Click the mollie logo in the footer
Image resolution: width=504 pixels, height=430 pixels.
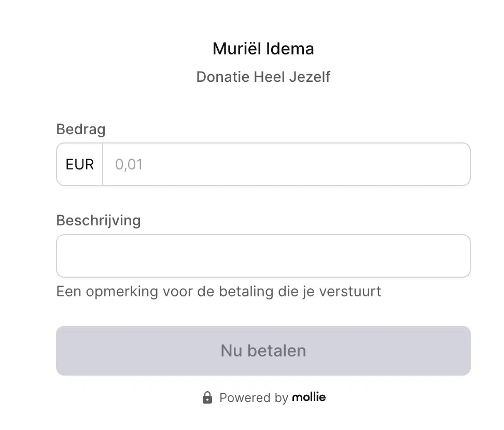[309, 397]
